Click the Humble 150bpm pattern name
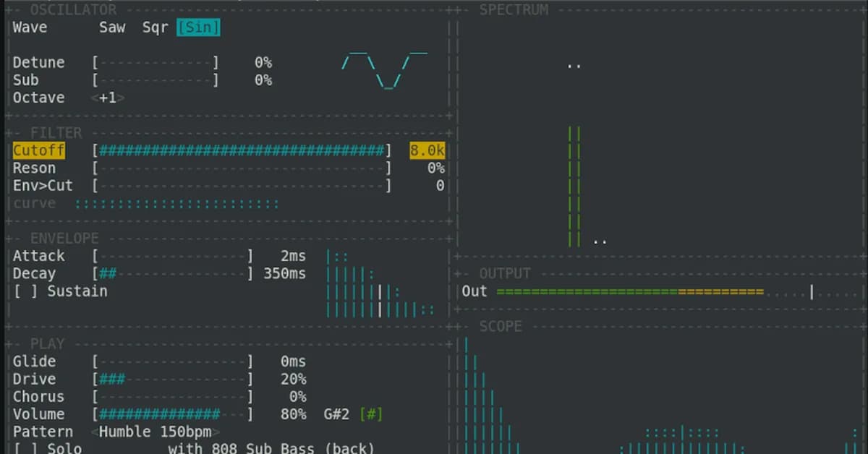868x454 pixels. 156,432
